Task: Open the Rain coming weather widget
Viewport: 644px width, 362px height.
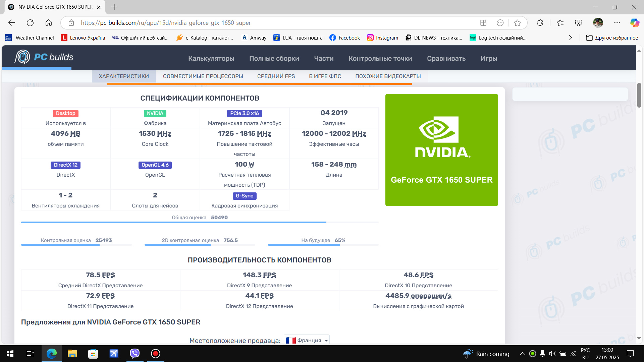Action: coord(486,354)
